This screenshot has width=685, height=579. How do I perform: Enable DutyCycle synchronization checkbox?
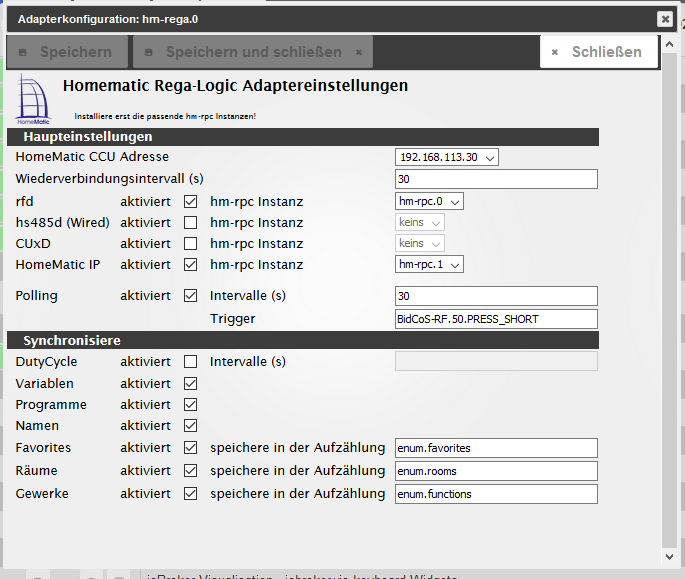[191, 362]
